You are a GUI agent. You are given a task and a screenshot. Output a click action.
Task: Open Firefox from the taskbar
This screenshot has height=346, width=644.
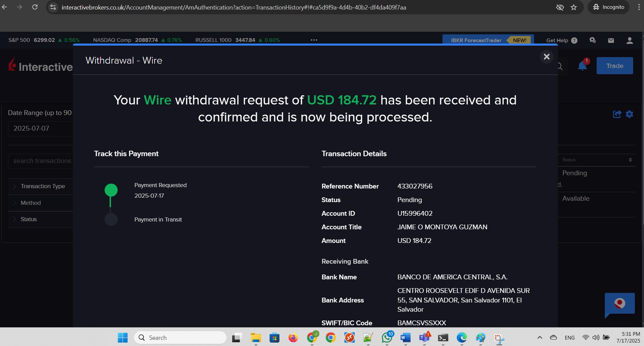293,337
